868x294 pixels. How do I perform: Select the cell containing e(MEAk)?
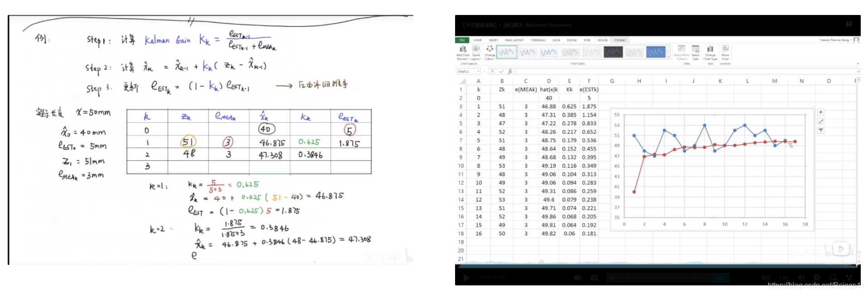[x=526, y=89]
